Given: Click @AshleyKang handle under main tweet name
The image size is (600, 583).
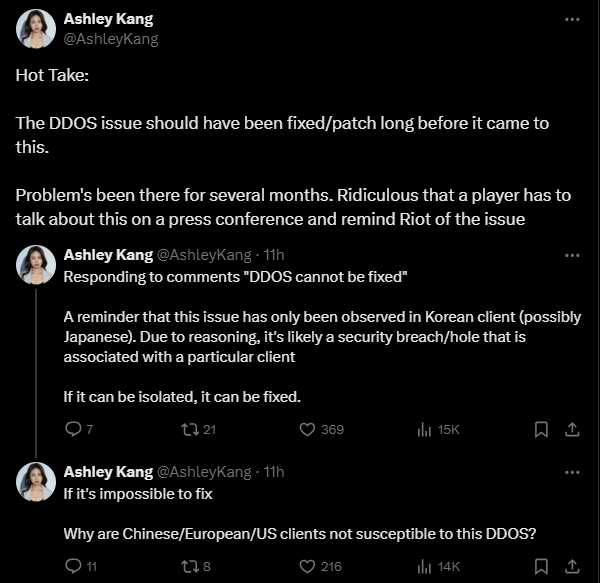Looking at the screenshot, I should (x=110, y=39).
